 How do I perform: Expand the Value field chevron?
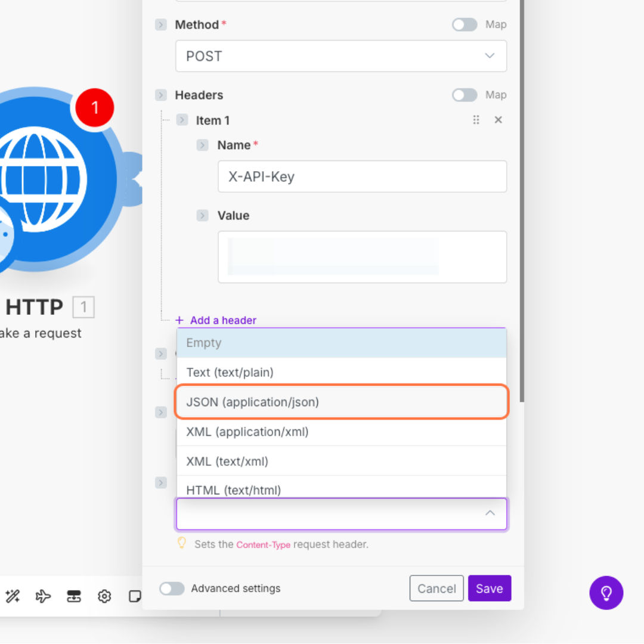203,216
